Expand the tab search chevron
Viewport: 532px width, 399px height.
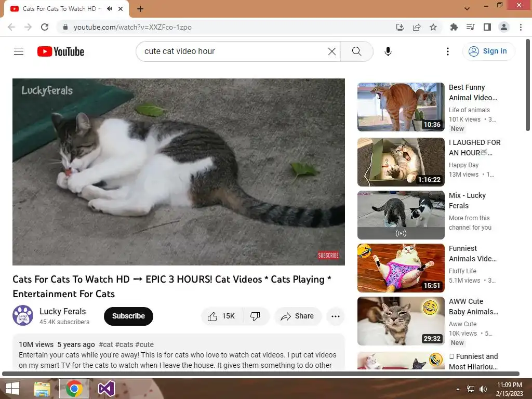[467, 9]
